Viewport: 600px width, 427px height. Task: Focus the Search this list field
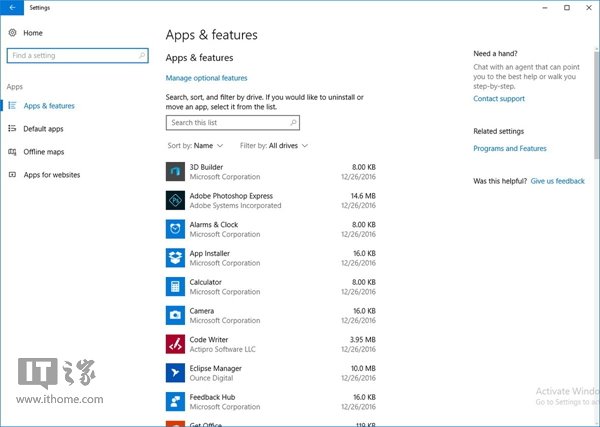pos(233,123)
